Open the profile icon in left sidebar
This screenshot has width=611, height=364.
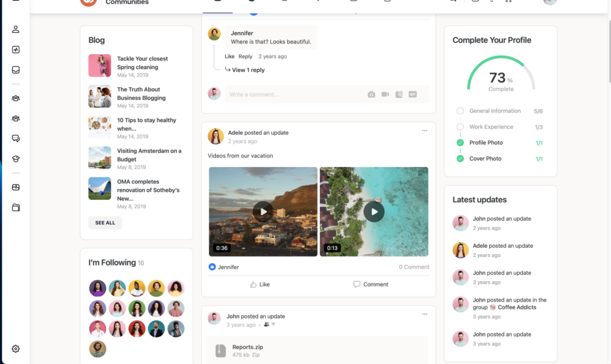16,29
